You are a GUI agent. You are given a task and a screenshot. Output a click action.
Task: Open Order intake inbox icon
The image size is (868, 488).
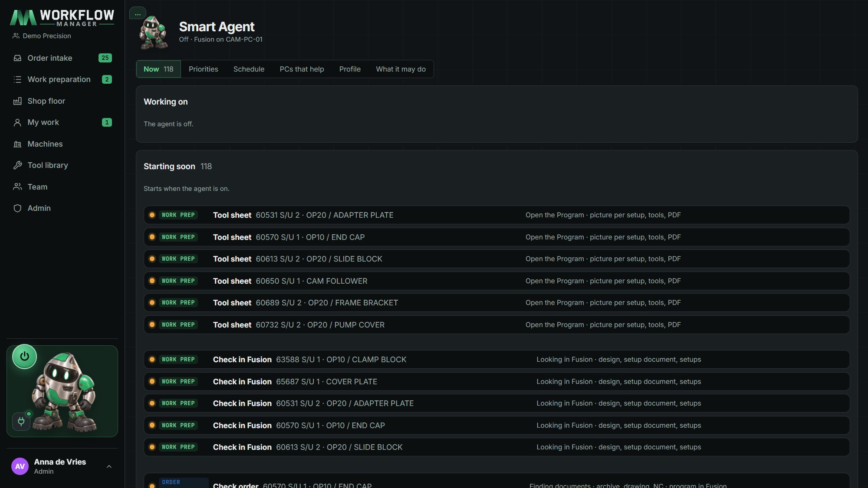click(17, 58)
